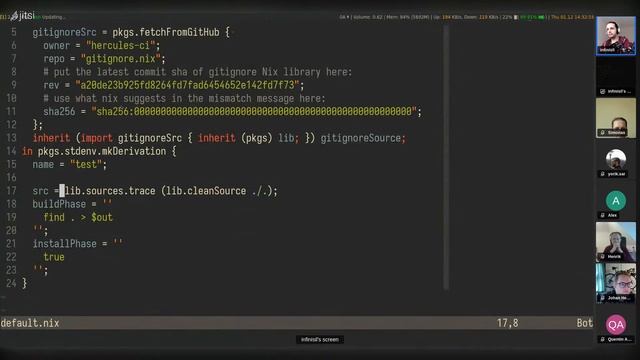Click the vertical scrollbar beside the code

[446, 158]
